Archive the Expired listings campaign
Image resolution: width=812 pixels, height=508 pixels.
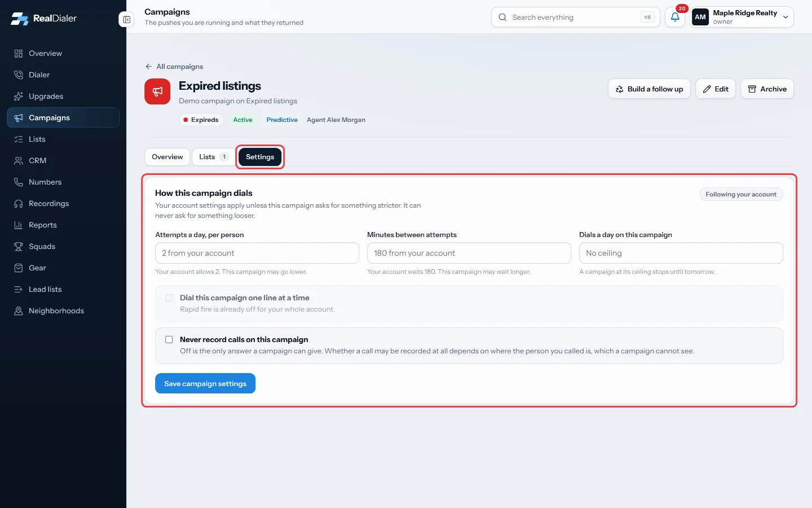pos(767,89)
